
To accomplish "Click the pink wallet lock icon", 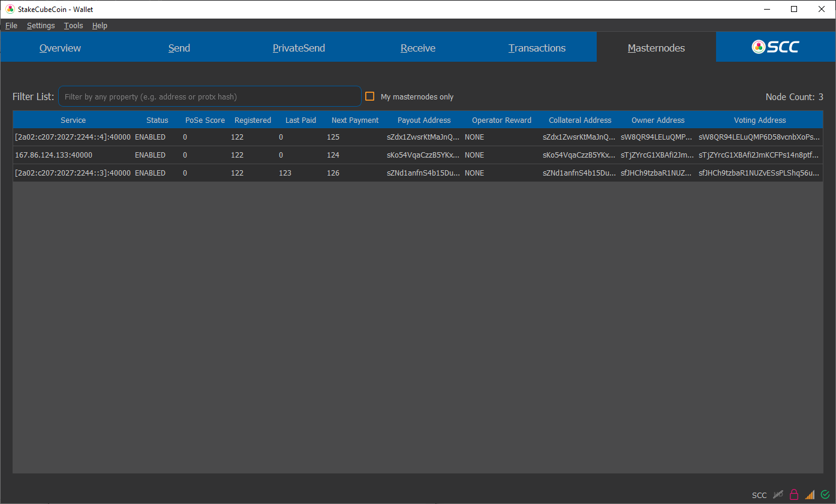I will point(794,494).
